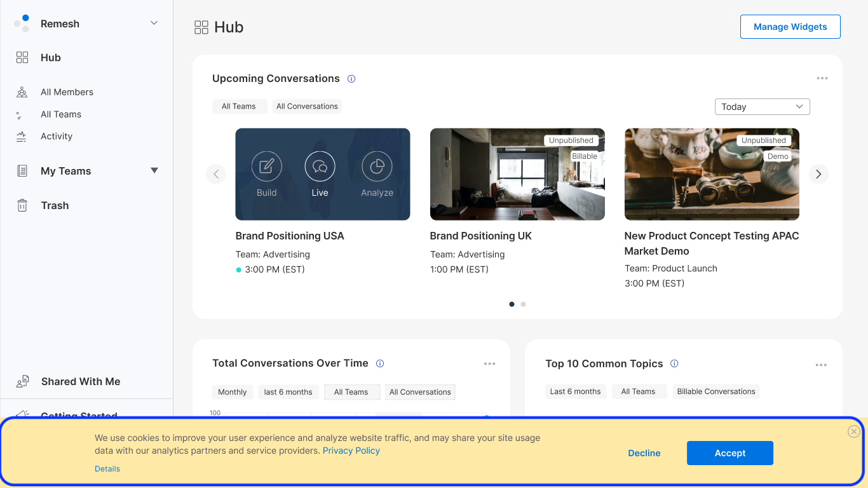Click the APAC Market Demo teapot thumbnail
868x488 pixels.
click(712, 174)
